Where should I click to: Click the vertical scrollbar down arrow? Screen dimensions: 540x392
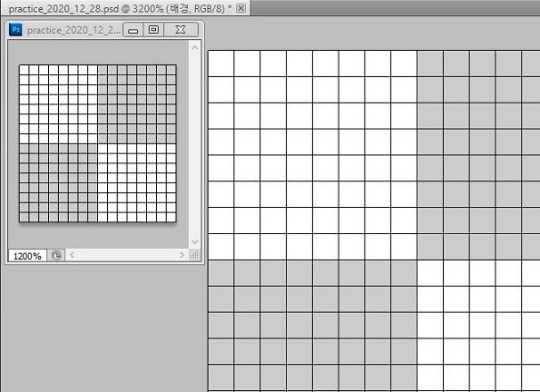tap(194, 242)
